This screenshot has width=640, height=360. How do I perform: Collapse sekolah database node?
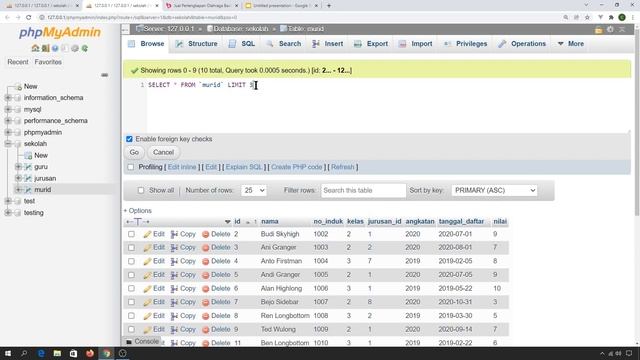pos(8,144)
